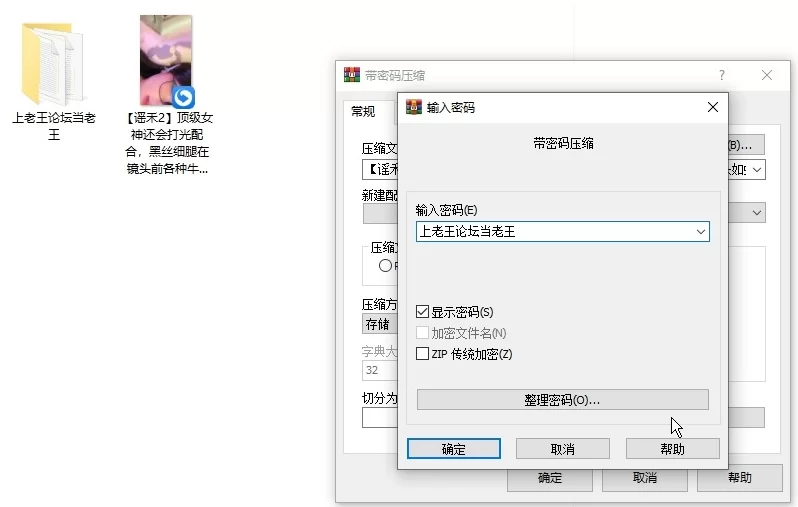Click 帮助 in the 带密码压缩 window
This screenshot has height=507, width=798.
[740, 477]
